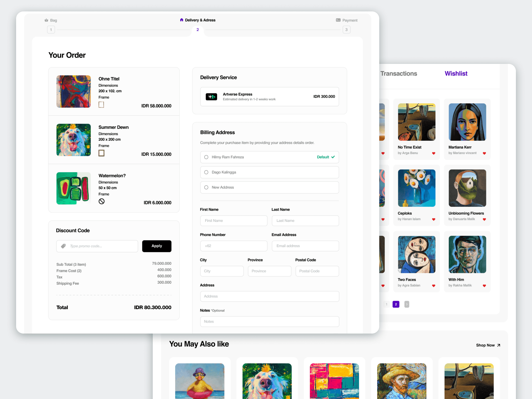Open the Artverse Express delivery service selector
Screen dimensions: 532x399
(269, 97)
